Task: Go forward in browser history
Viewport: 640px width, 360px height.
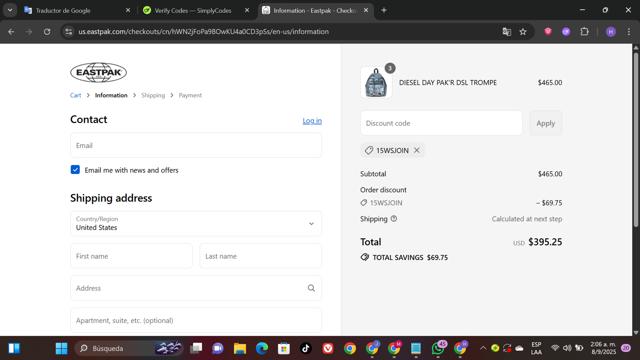Action: point(29,32)
